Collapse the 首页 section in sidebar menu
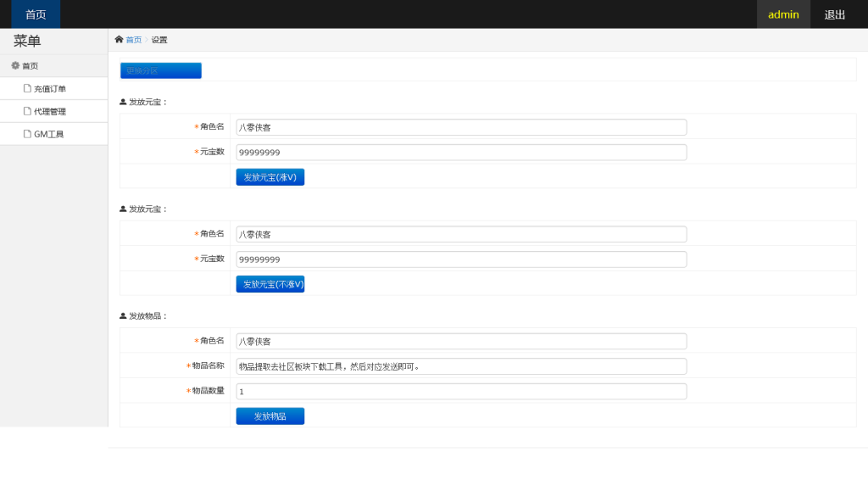Viewport: 868px width, 485px height. (x=31, y=66)
